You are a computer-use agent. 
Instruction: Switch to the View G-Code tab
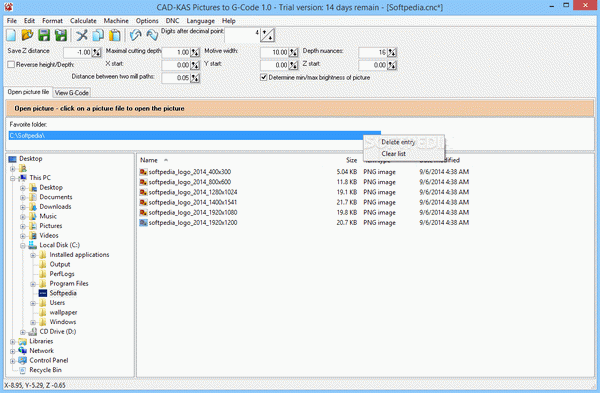coord(72,93)
